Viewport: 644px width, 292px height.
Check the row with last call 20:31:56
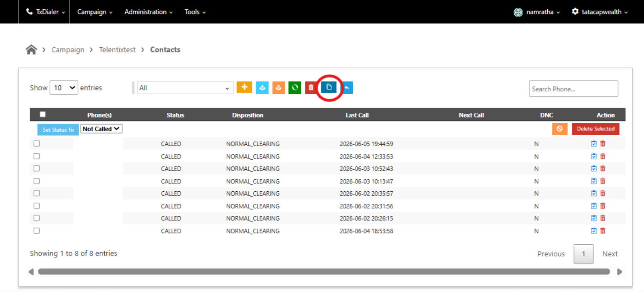click(x=37, y=206)
